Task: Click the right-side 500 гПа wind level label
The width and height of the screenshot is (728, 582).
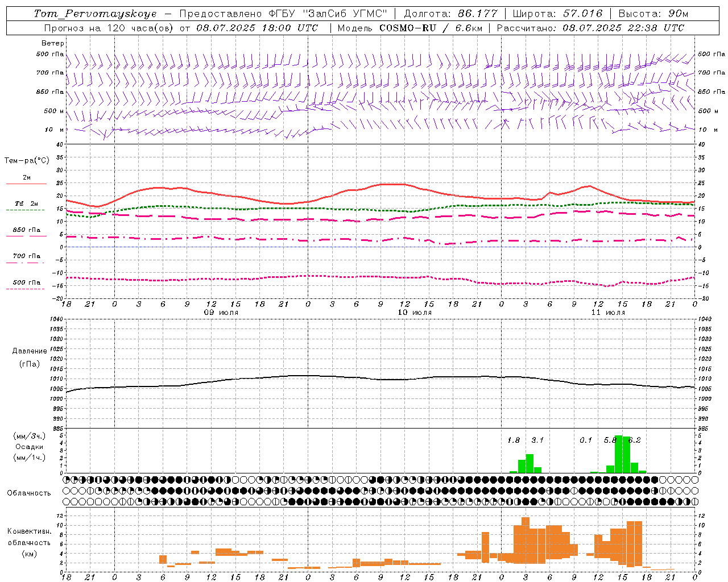Action: click(x=712, y=54)
